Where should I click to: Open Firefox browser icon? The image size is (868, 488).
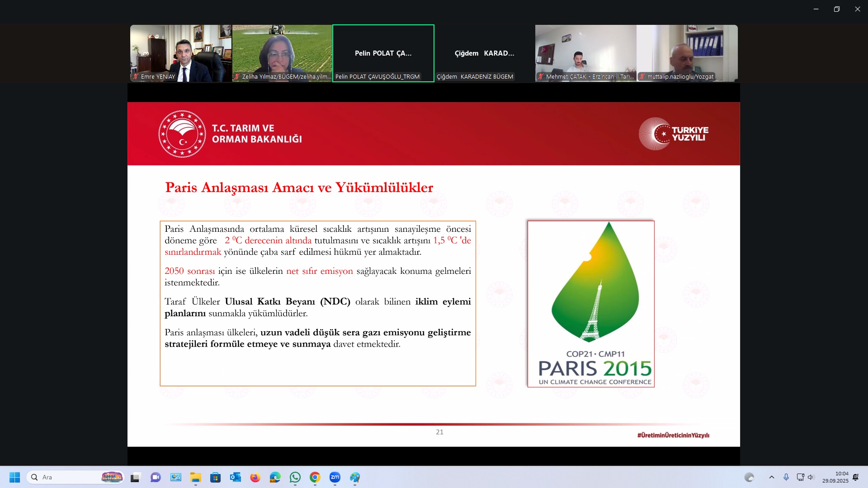coord(255,477)
